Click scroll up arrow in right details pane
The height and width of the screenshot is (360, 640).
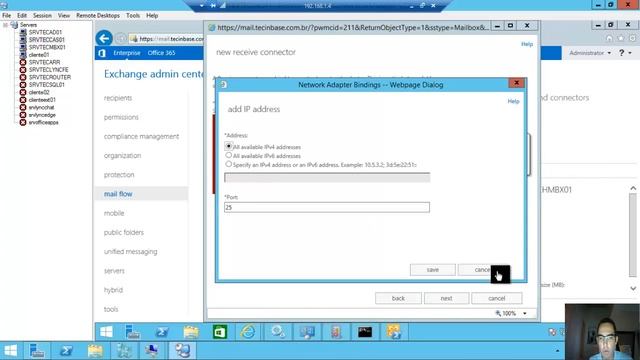coord(633,188)
